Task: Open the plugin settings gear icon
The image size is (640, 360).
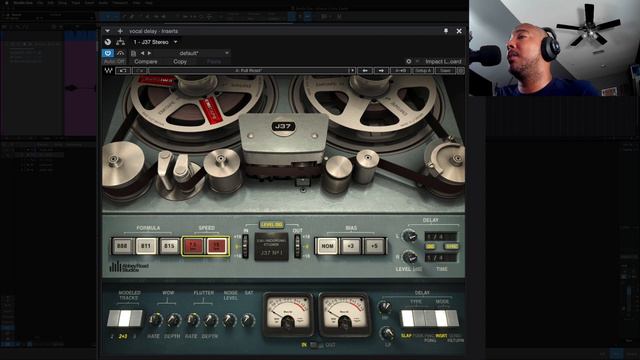Action: click(x=409, y=62)
